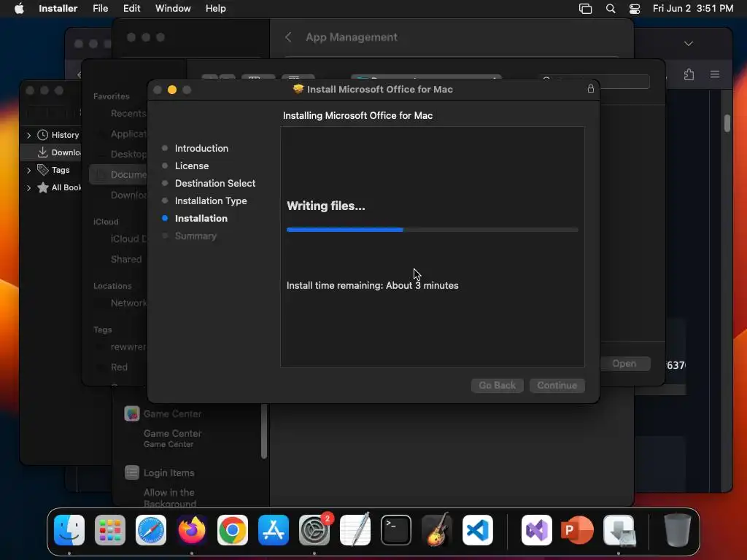
Task: Open PowerPoint from the Dock
Action: [578, 530]
